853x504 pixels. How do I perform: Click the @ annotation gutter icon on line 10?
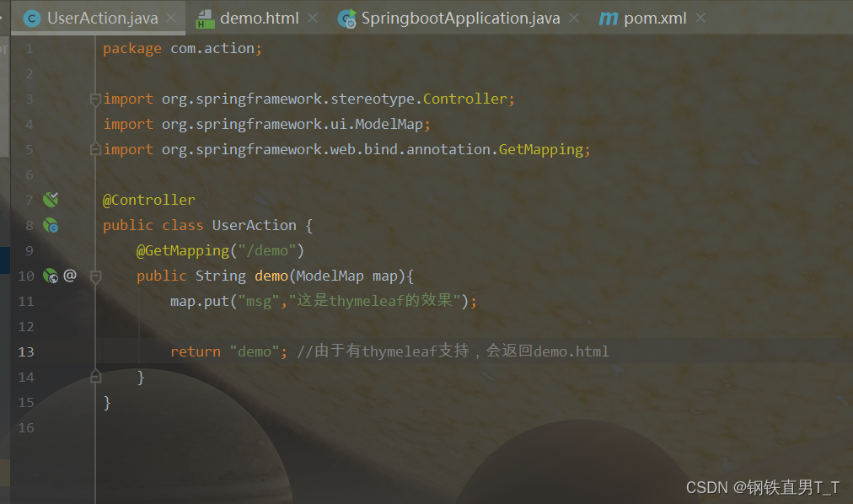pyautogui.click(x=70, y=275)
